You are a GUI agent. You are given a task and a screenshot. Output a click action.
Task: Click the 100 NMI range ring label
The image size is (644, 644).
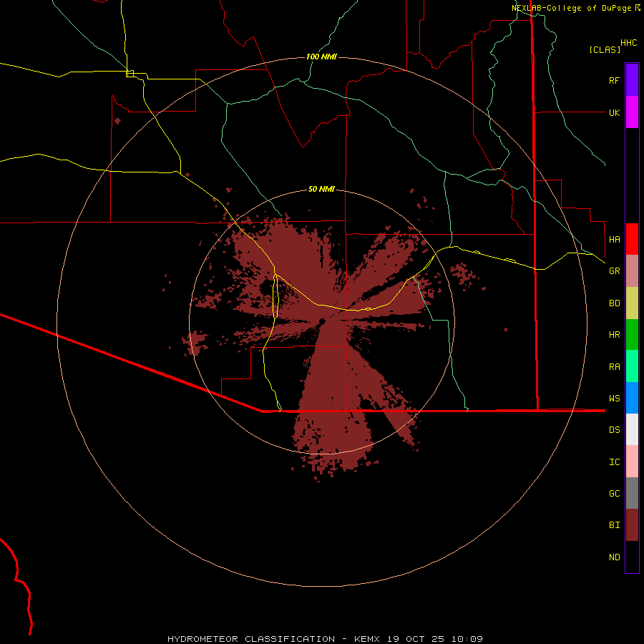click(x=321, y=57)
